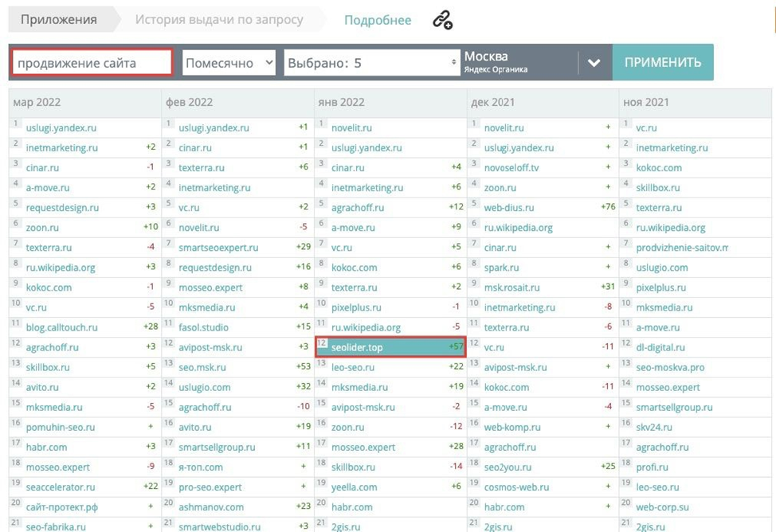Screen dimensions: 776x532
Task: Open spark.ru in дек 2021 column
Action: pos(501,268)
